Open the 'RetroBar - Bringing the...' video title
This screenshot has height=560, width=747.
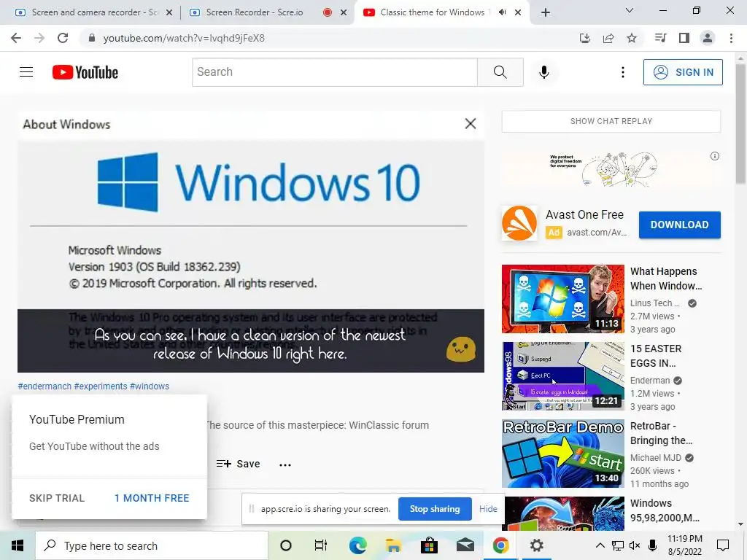point(661,433)
